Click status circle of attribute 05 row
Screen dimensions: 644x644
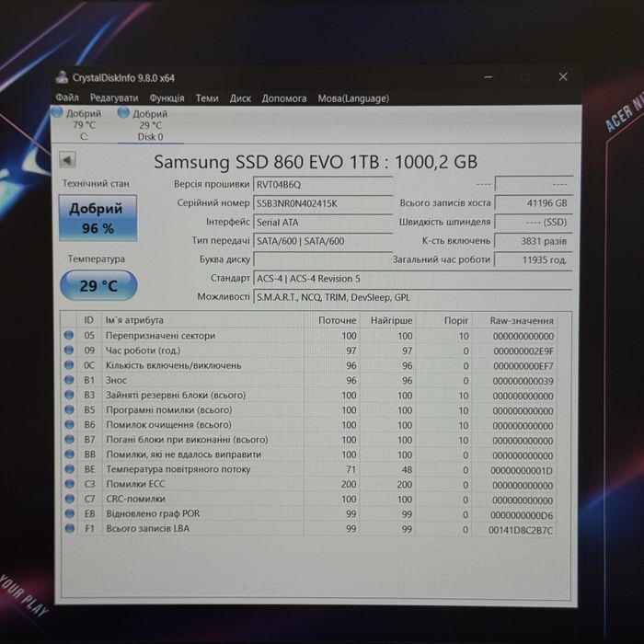click(x=69, y=335)
